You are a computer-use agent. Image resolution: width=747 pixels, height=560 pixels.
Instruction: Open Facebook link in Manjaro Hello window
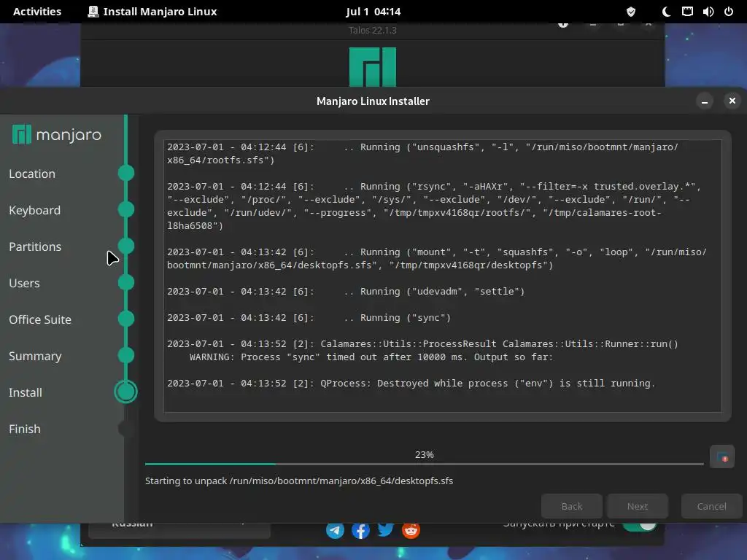pyautogui.click(x=360, y=530)
